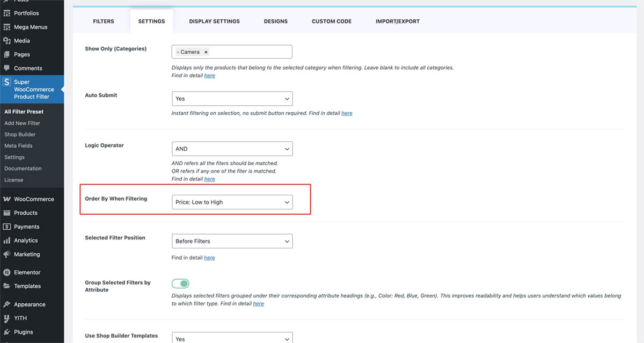Viewport: 644px width, 343px height.
Task: Click the Portfolios sidebar icon
Action: pyautogui.click(x=7, y=13)
